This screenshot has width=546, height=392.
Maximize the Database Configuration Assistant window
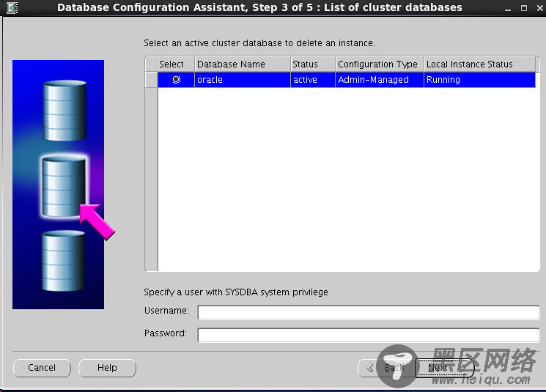pos(524,8)
